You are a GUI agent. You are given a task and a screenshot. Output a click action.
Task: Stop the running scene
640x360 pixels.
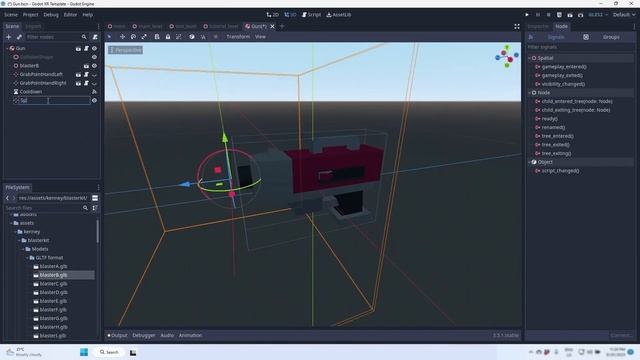(549, 15)
